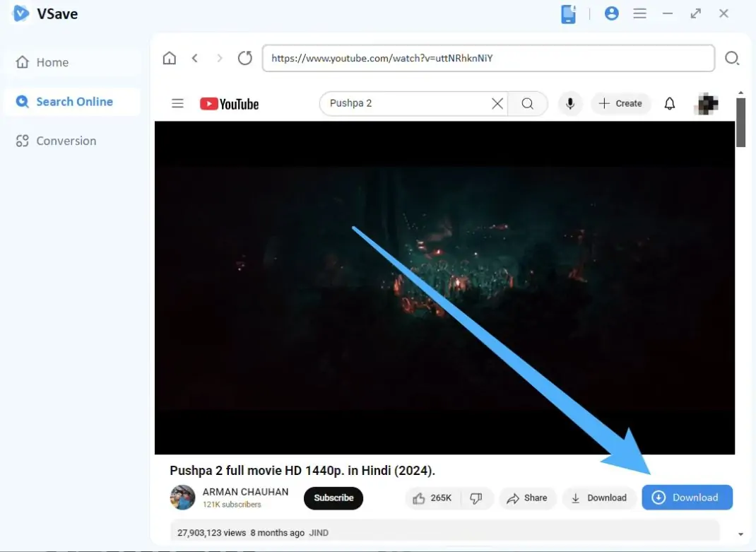Share the Pushpa 2 video

pos(527,498)
